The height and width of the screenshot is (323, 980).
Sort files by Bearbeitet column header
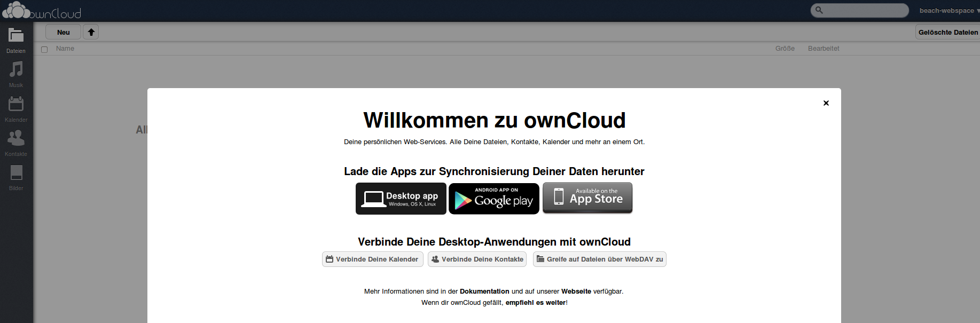(824, 49)
